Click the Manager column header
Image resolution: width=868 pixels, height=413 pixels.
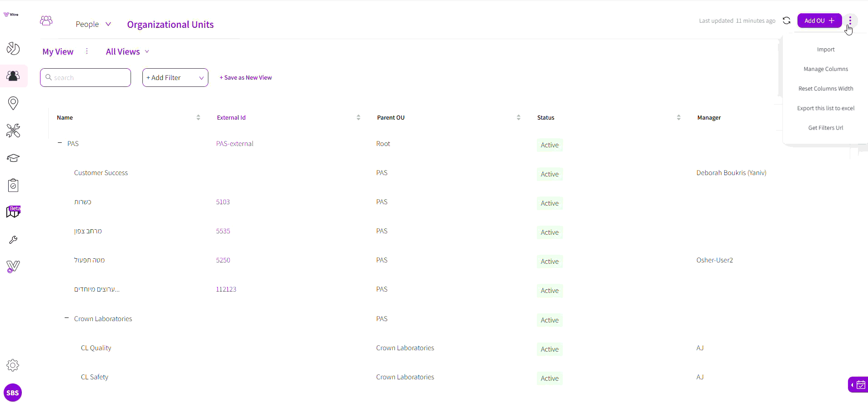(709, 117)
